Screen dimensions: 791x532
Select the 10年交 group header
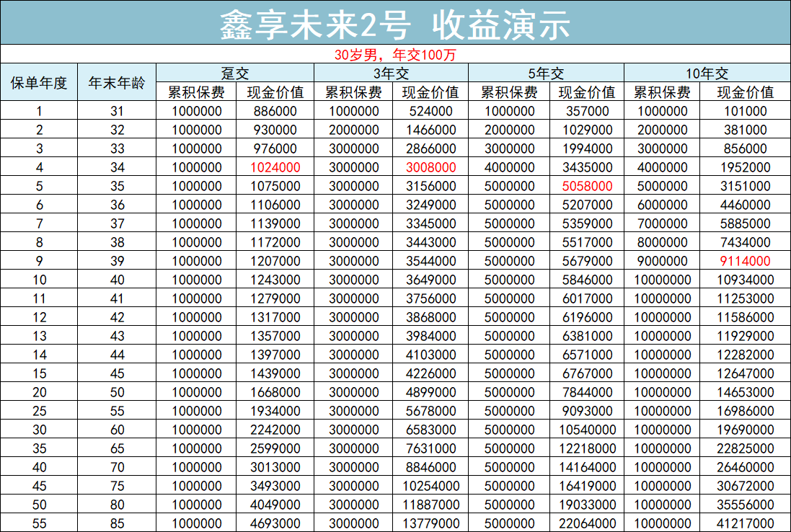707,74
